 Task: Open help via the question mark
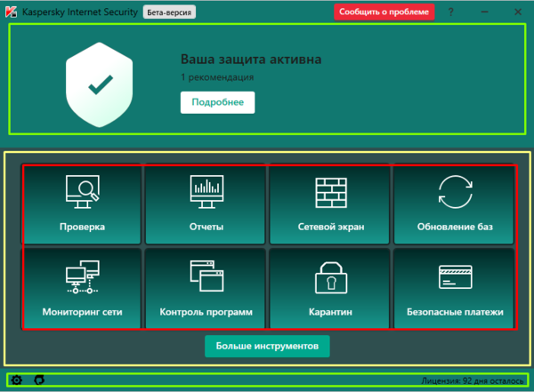click(451, 12)
